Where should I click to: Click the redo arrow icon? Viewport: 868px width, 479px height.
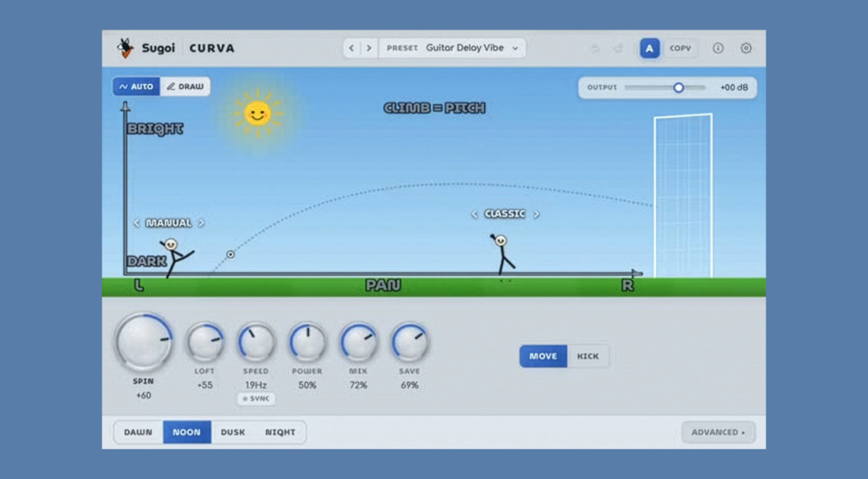tap(618, 48)
